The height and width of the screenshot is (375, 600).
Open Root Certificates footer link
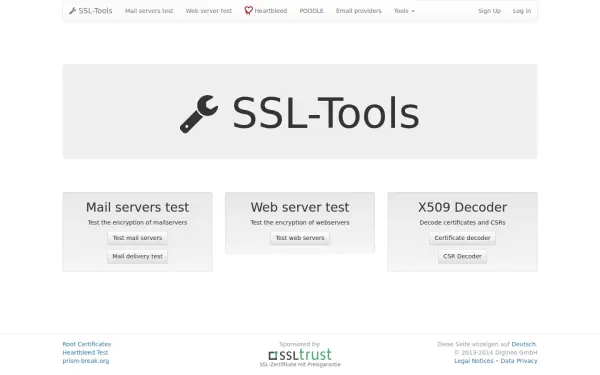[x=87, y=344]
